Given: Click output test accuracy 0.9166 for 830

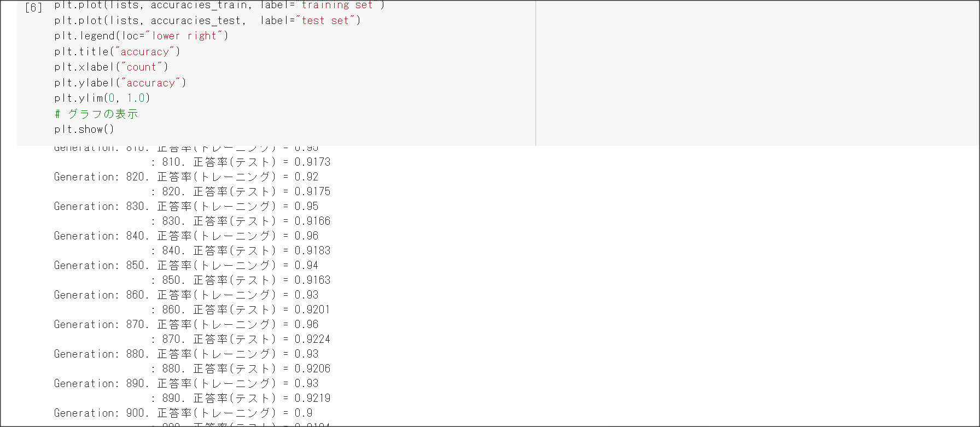Looking at the screenshot, I should coord(241,221).
